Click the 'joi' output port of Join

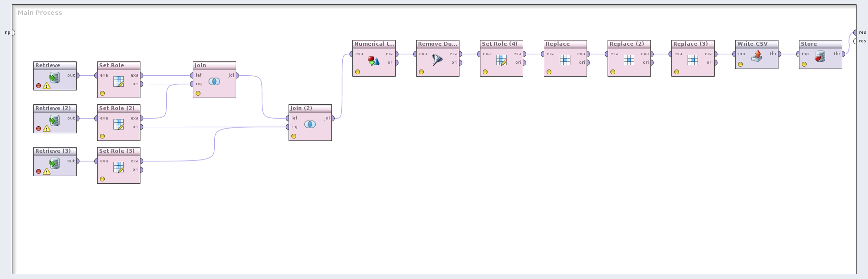[237, 75]
